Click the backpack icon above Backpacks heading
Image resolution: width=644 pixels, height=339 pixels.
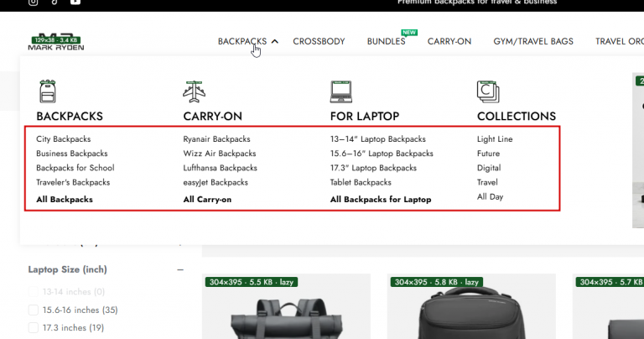[x=48, y=91]
